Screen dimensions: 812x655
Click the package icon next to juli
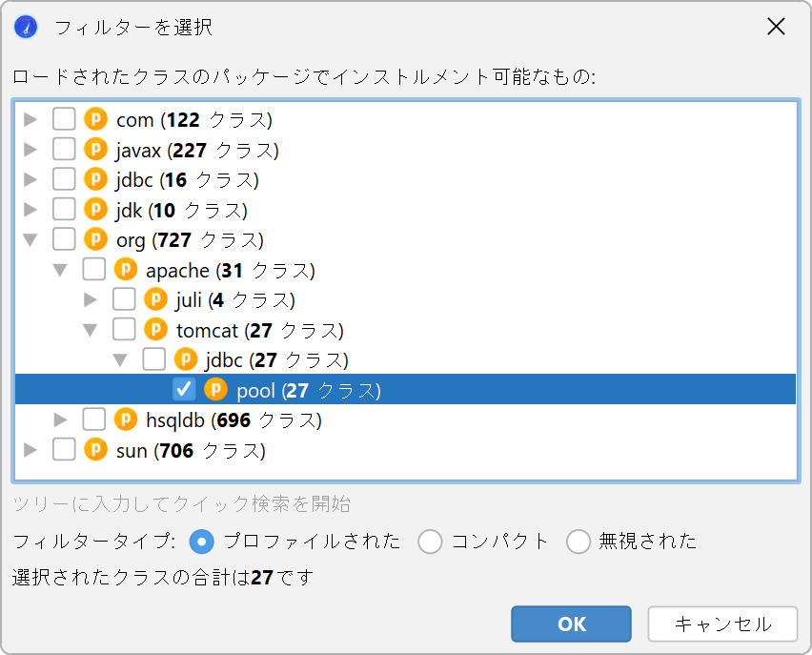click(x=155, y=299)
